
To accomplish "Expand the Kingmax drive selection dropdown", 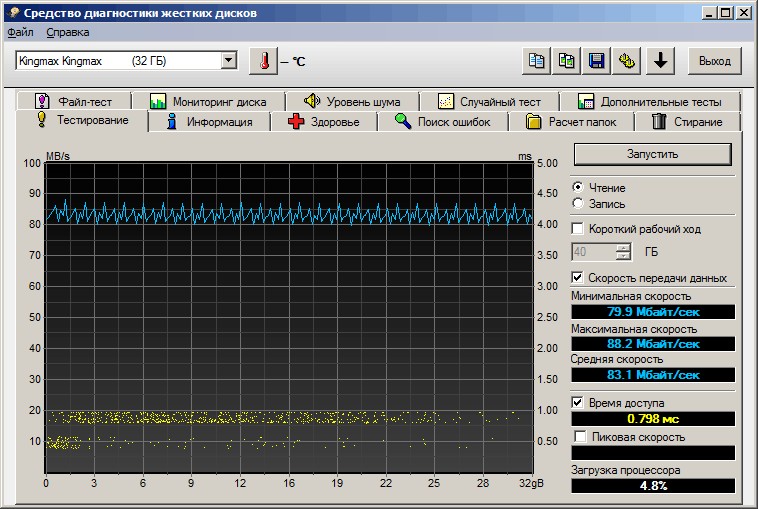I will pyautogui.click(x=228, y=61).
